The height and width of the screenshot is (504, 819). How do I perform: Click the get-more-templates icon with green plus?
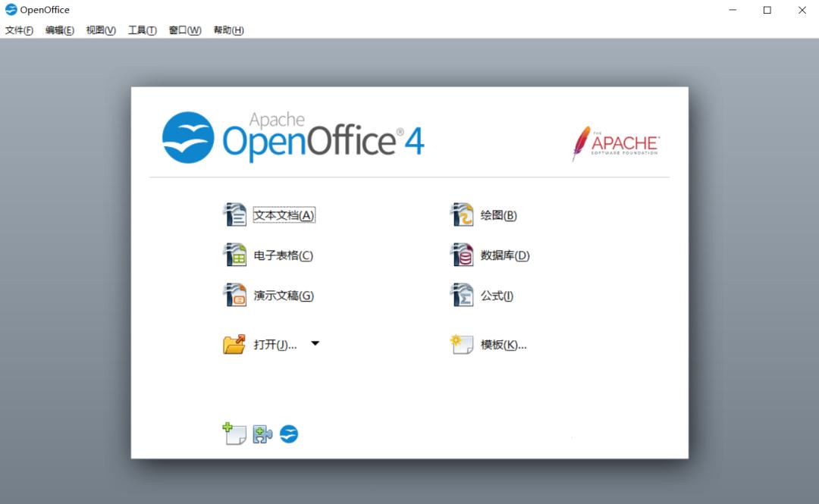[x=234, y=434]
